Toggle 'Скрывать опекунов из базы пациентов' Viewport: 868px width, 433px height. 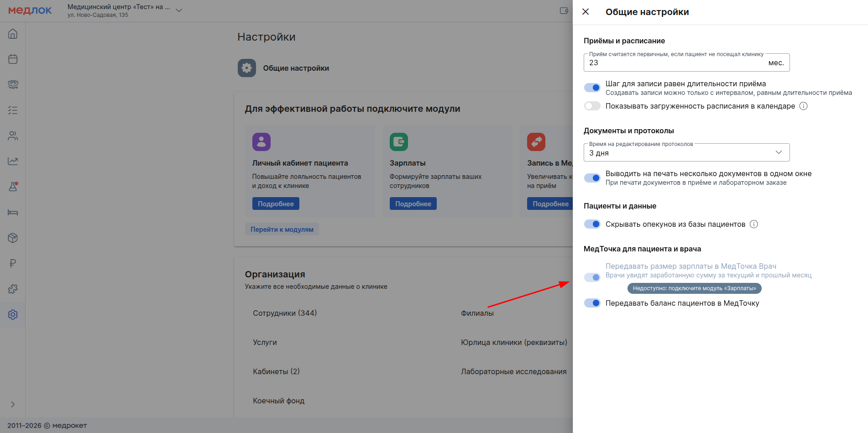(592, 224)
